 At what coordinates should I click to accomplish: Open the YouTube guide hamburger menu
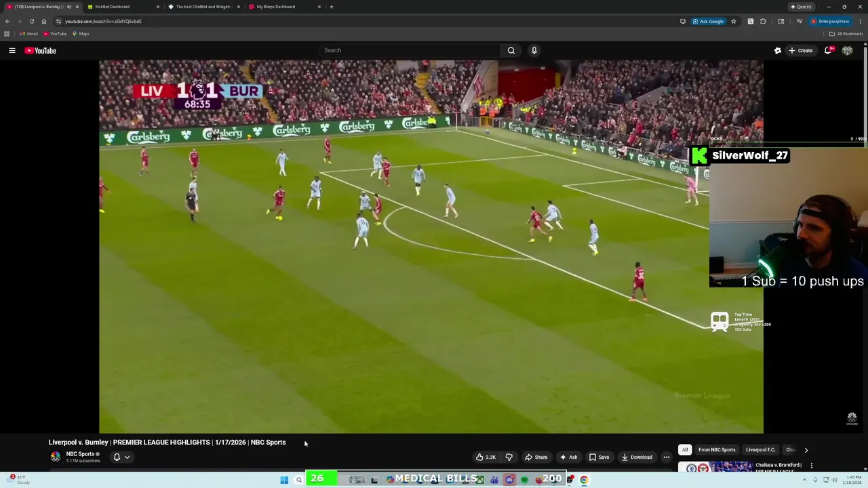point(12,50)
